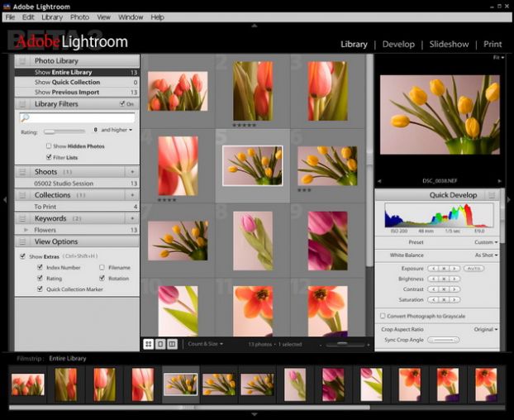Decrease Exposure with left arrow
514x420 pixels.
[433, 269]
